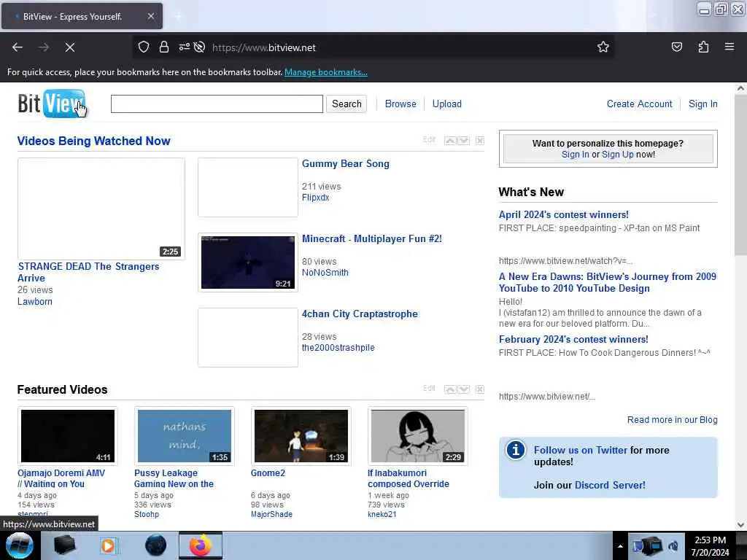Show hidden system tray icons arrow

pyautogui.click(x=620, y=546)
